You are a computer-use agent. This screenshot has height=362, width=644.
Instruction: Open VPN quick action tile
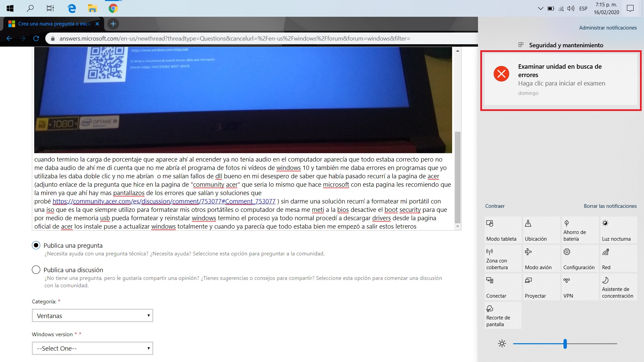[x=580, y=287]
